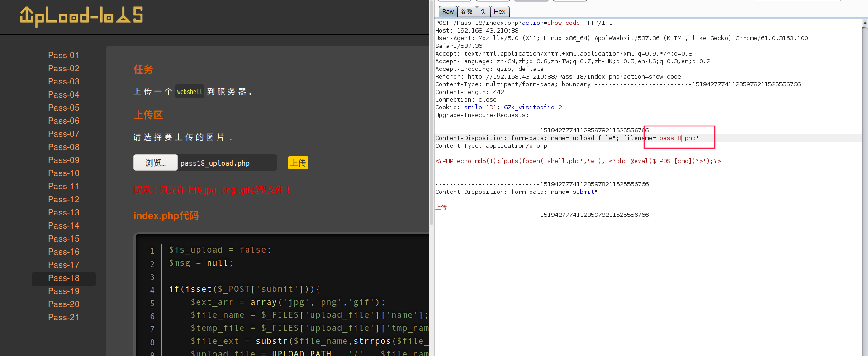Click the 任务 heading
This screenshot has height=356, width=868.
143,70
